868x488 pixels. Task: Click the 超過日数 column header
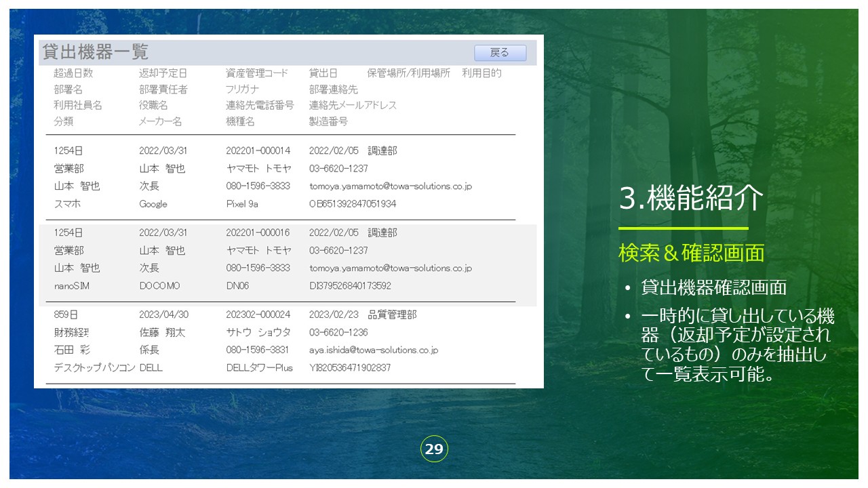[x=73, y=73]
